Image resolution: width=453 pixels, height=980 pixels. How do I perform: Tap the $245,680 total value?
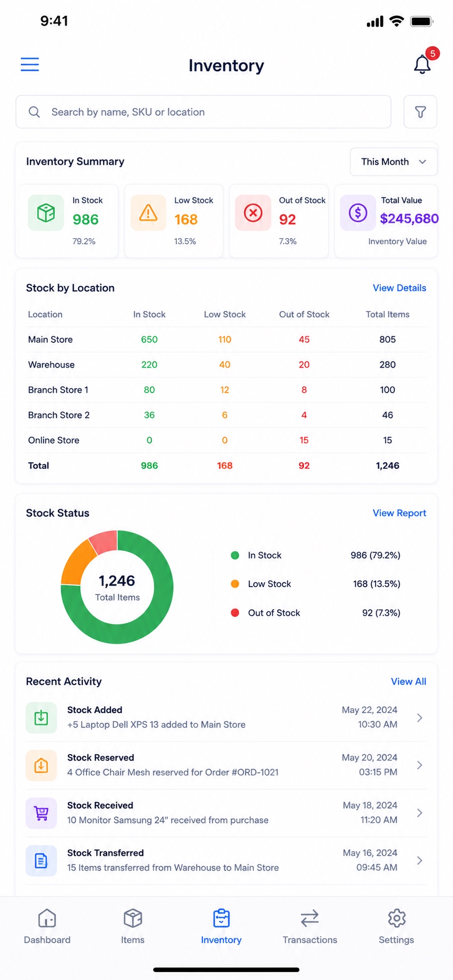409,218
